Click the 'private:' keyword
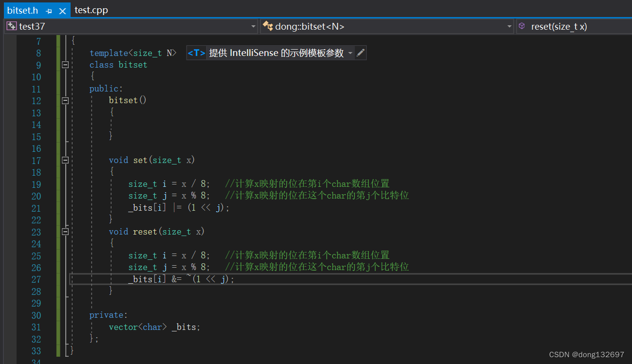This screenshot has height=364, width=632. [x=109, y=315]
